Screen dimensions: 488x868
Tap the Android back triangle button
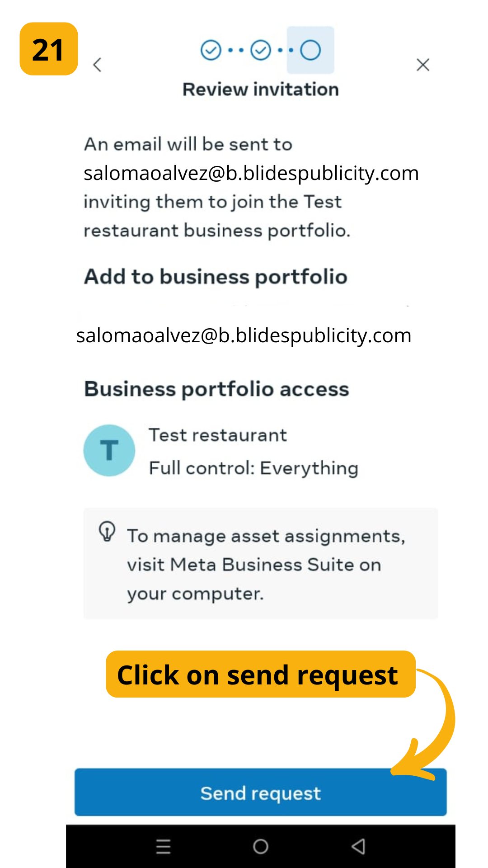pos(358,846)
